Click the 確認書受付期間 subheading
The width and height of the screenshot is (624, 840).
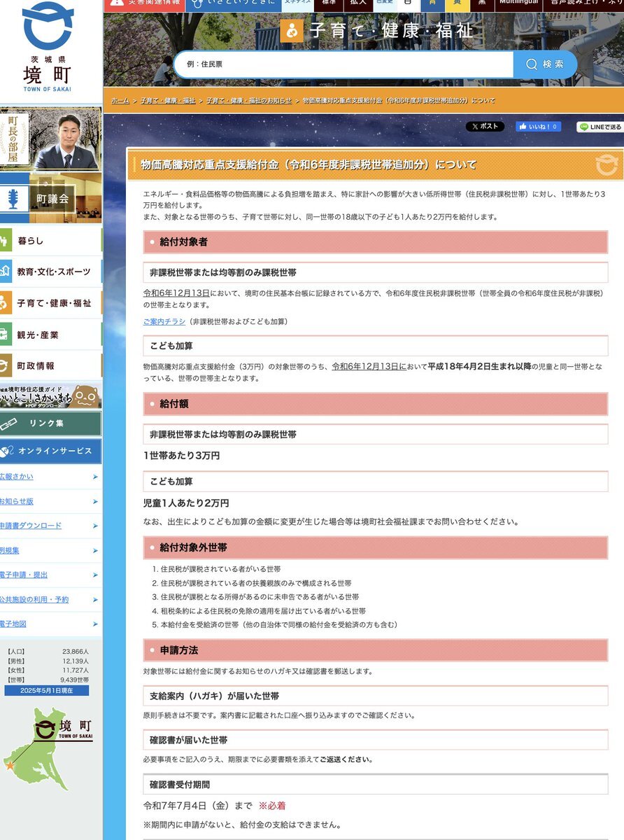[x=376, y=785]
